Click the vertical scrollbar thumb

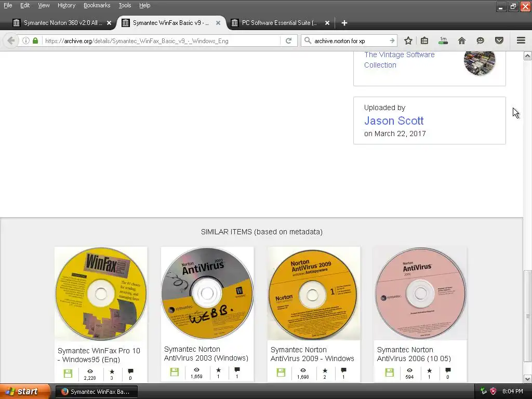527,316
